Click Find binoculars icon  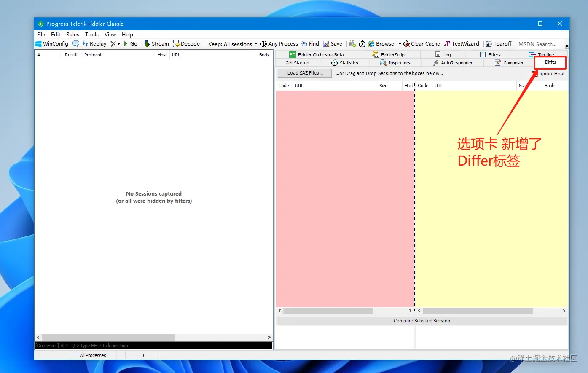click(x=304, y=44)
